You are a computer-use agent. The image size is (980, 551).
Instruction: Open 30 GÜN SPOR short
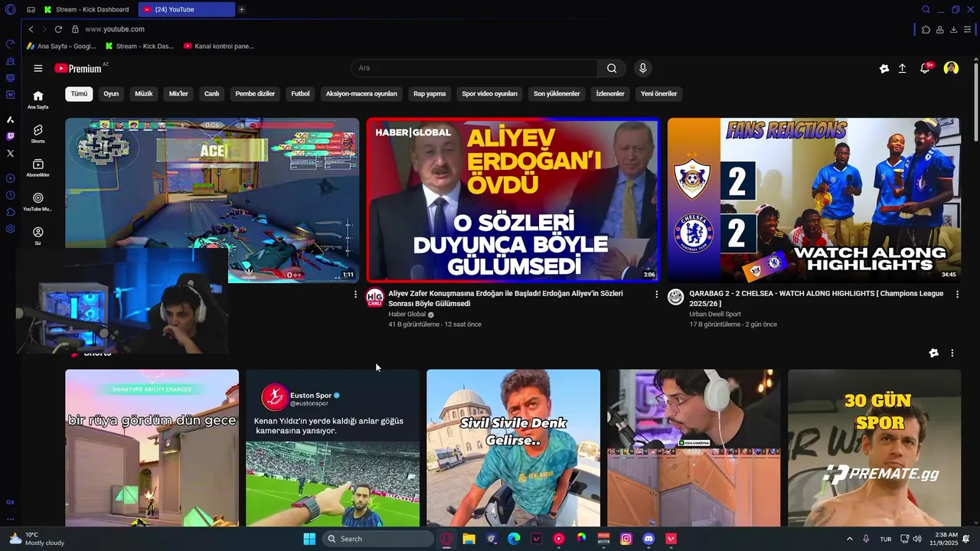(x=874, y=448)
